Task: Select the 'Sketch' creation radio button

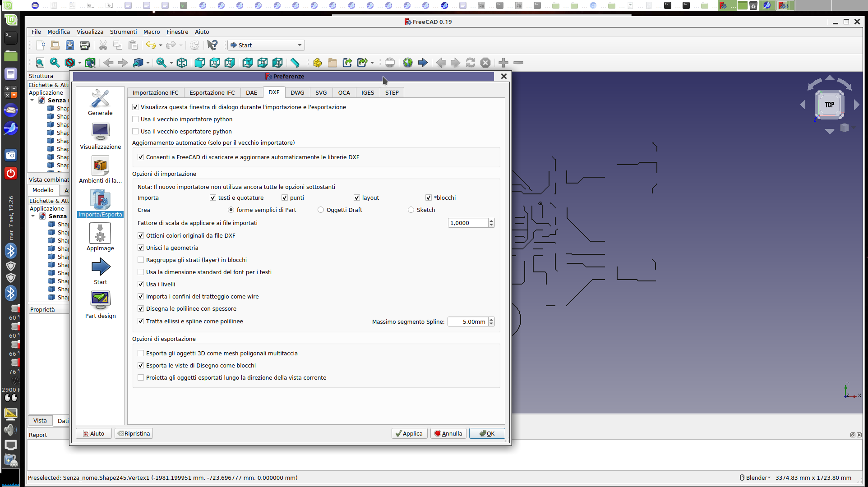Action: tap(411, 210)
